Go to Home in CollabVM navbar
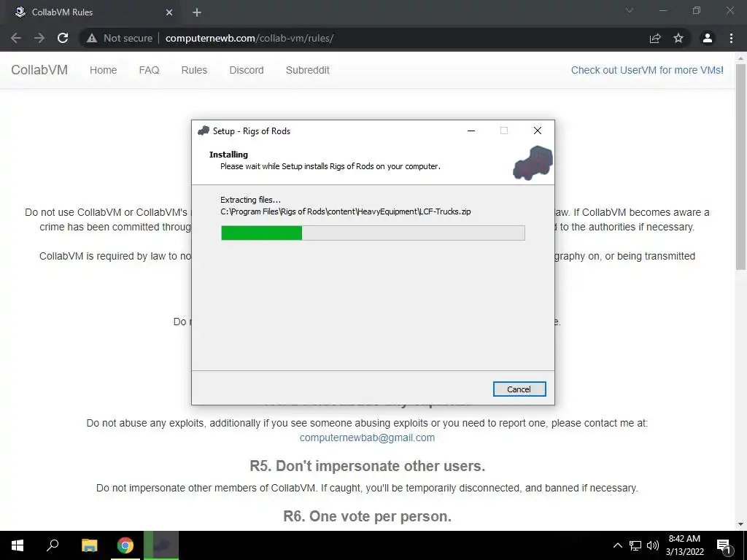The width and height of the screenshot is (747, 560). point(103,70)
